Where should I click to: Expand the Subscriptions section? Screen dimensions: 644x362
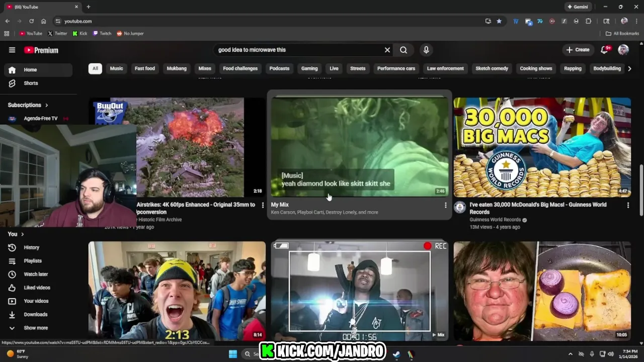pos(28,105)
